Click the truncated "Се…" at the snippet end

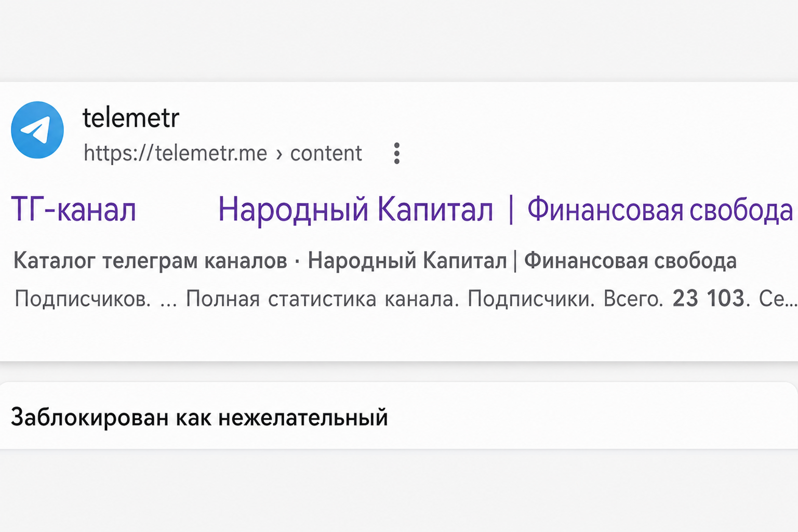coord(778,299)
